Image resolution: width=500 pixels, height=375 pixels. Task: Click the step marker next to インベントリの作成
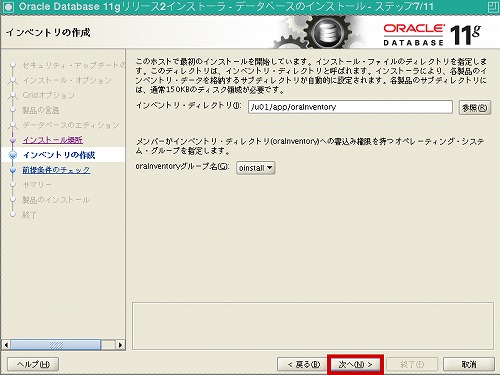13,155
